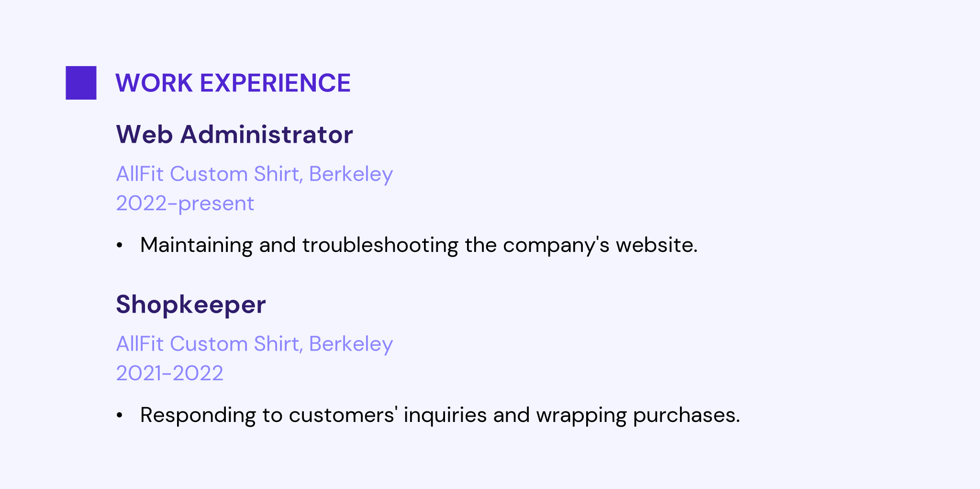980x489 pixels.
Task: Select the Web Administrator job title
Action: (x=234, y=135)
